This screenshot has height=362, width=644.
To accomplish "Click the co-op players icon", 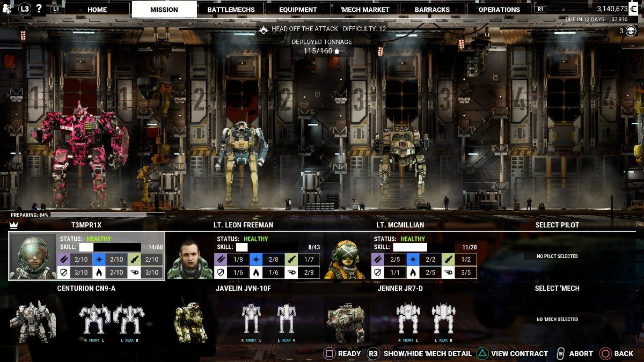I will point(8,9).
